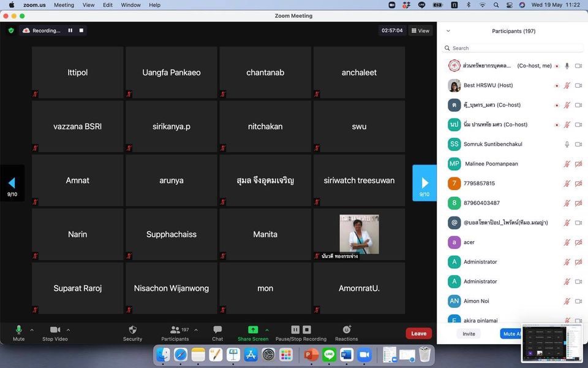The height and width of the screenshot is (368, 588).
Task: Expand audio options arrow next to Mute
Action: tap(32, 330)
